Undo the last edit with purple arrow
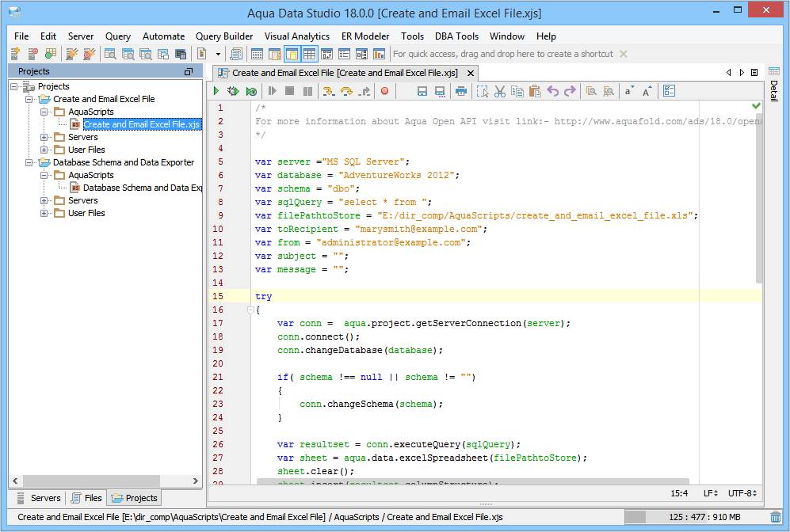Screen dimensions: 790x532 click(x=553, y=91)
